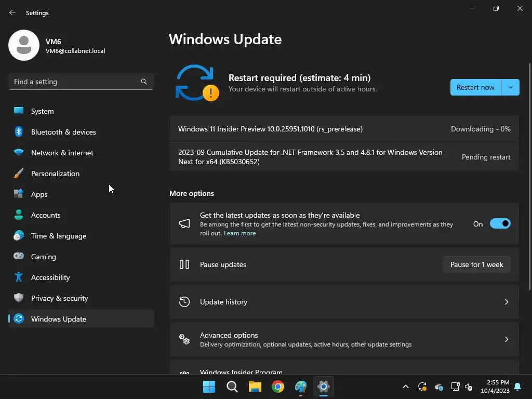Viewport: 532px width, 399px height.
Task: Launch Google Chrome from taskbar
Action: point(278,387)
